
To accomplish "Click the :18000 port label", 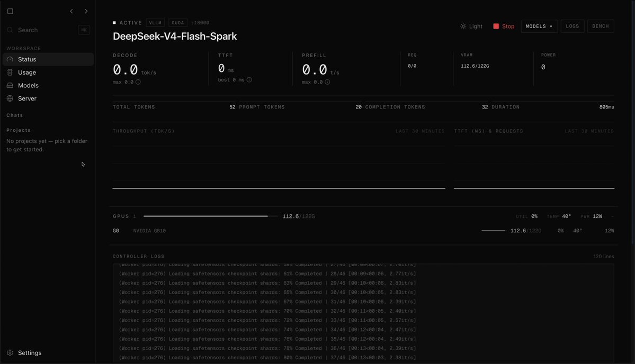I will point(200,23).
